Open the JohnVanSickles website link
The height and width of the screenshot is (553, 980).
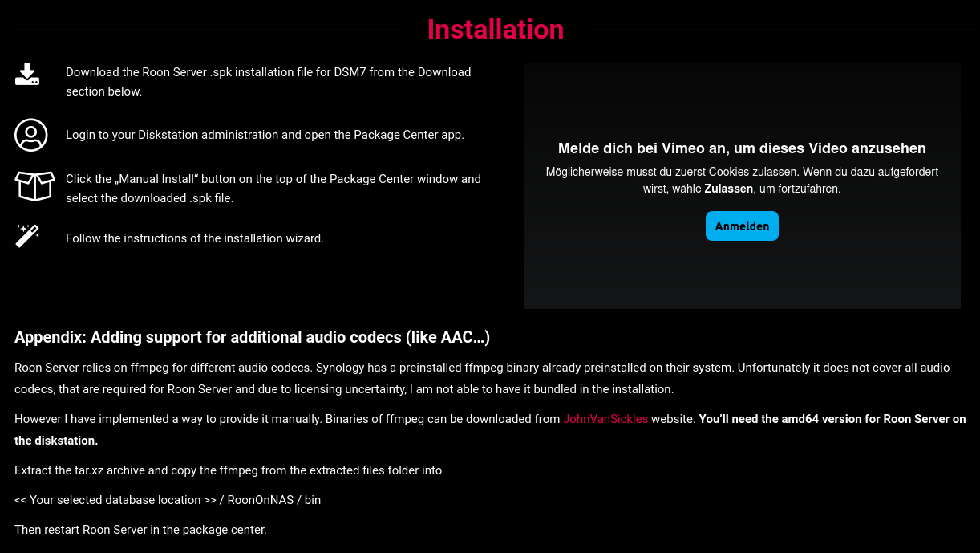click(605, 419)
